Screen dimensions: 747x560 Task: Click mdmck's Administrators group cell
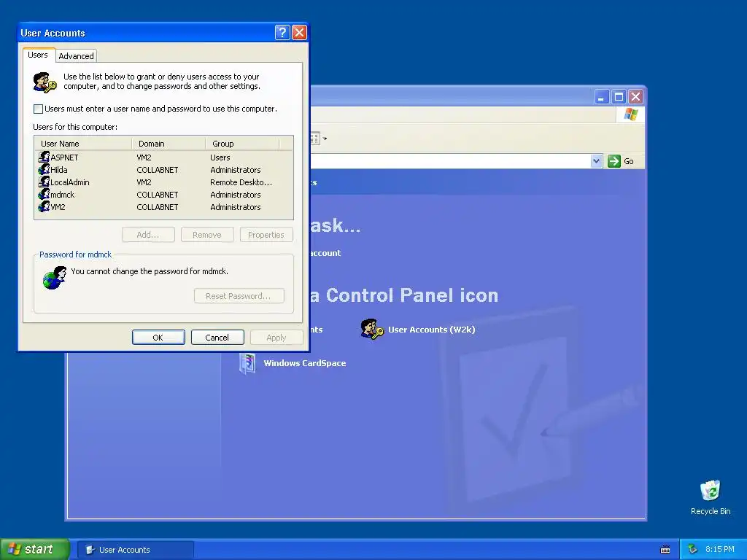tap(236, 195)
